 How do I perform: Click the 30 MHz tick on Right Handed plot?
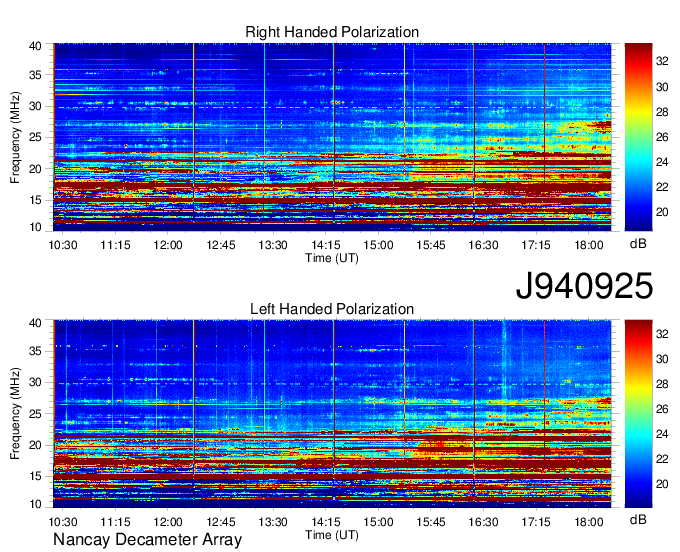(x=35, y=106)
